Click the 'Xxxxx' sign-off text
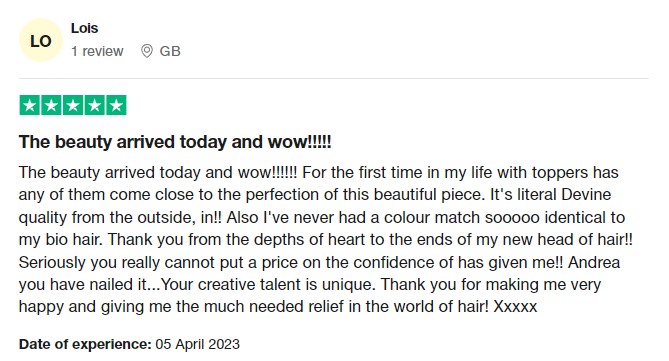Viewport: 669px width, 361px height. tap(515, 306)
